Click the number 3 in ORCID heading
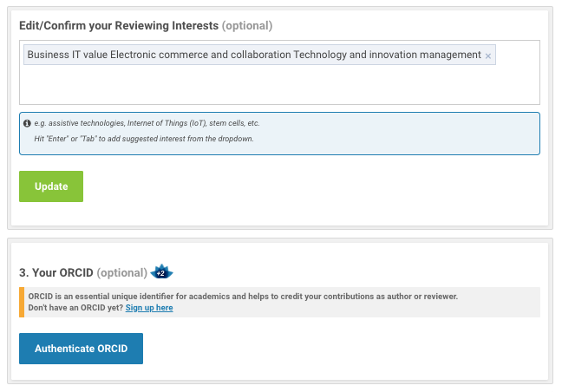The height and width of the screenshot is (392, 575). tap(23, 273)
